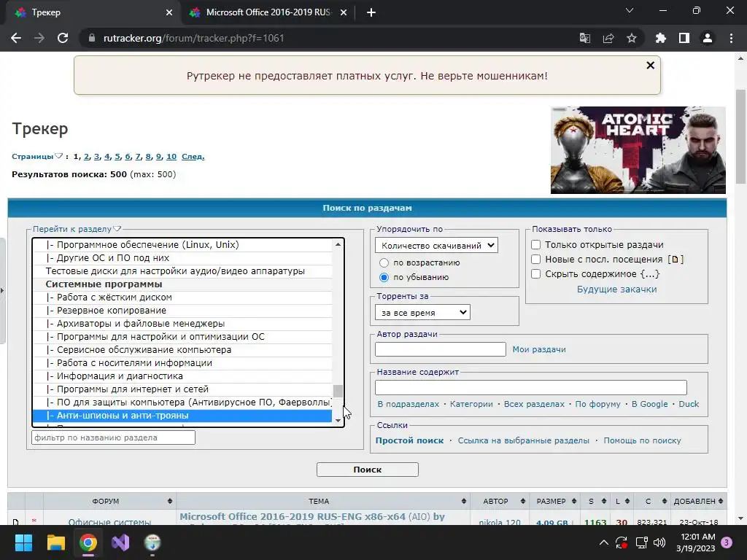
Task: Close the Трекер tab
Action: pyautogui.click(x=169, y=13)
